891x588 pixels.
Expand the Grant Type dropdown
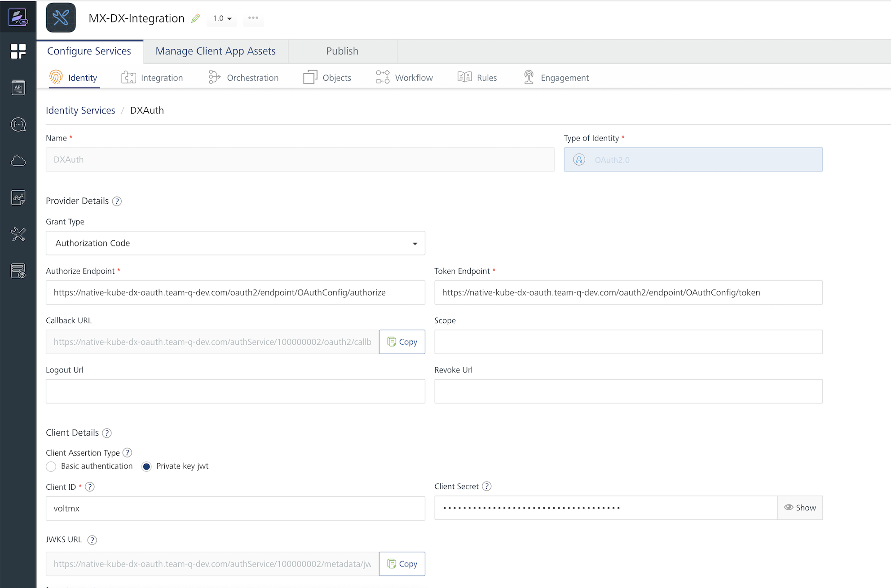(x=235, y=243)
